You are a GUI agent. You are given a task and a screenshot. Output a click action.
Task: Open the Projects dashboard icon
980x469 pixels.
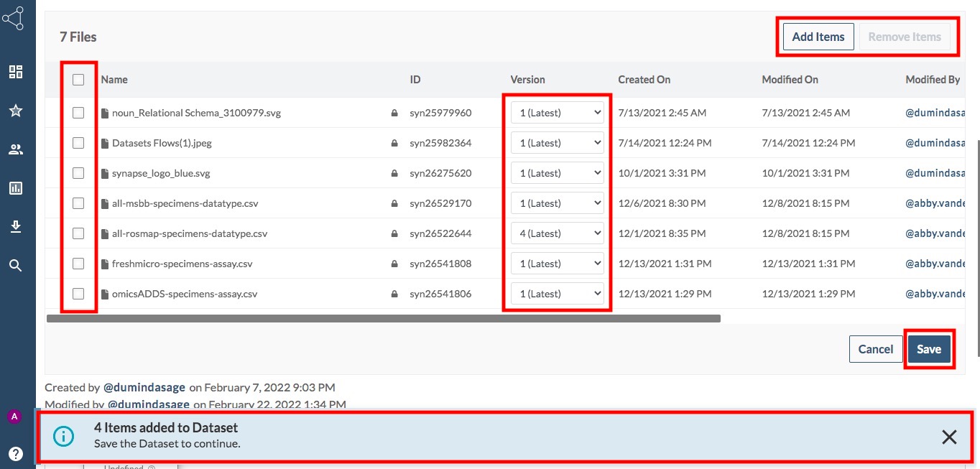click(16, 72)
